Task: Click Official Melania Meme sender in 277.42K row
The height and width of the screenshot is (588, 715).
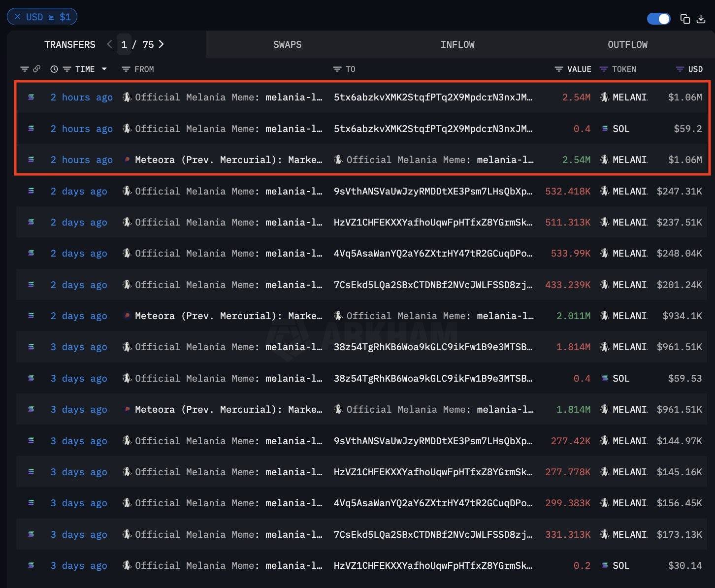Action: point(228,441)
